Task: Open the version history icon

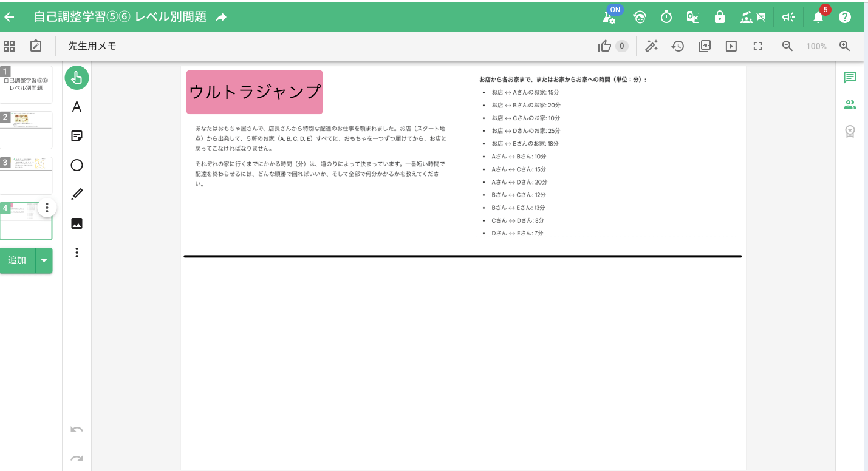Action: pyautogui.click(x=678, y=46)
